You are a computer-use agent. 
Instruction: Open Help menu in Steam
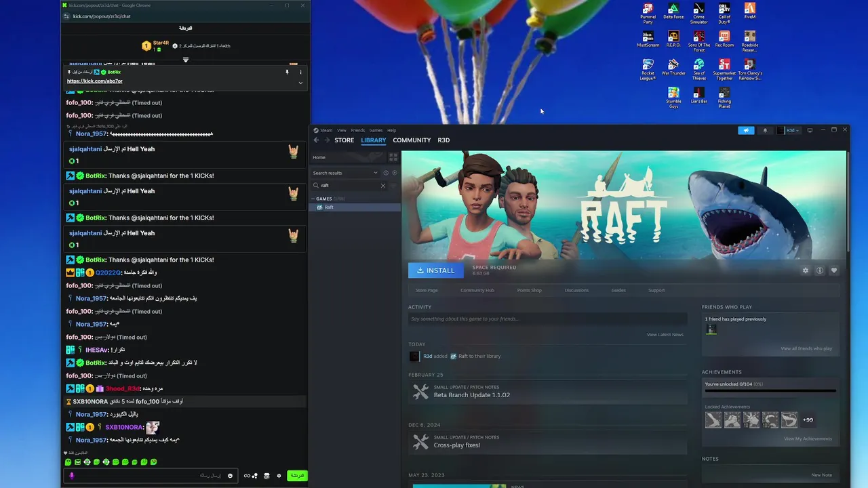click(x=392, y=130)
